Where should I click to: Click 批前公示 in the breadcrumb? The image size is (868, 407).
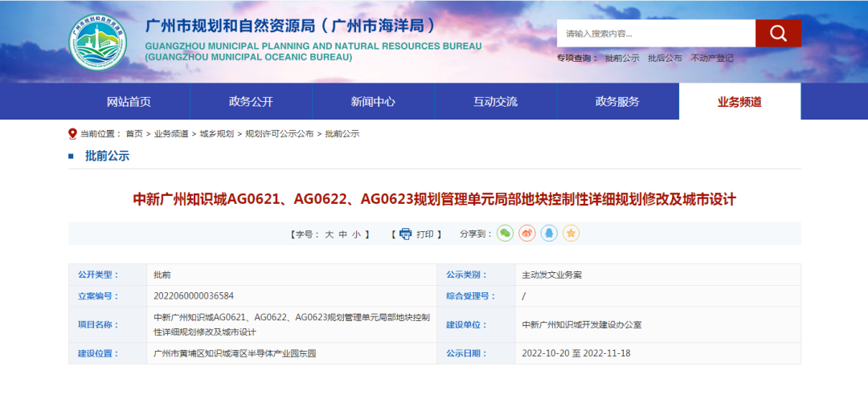(x=342, y=134)
